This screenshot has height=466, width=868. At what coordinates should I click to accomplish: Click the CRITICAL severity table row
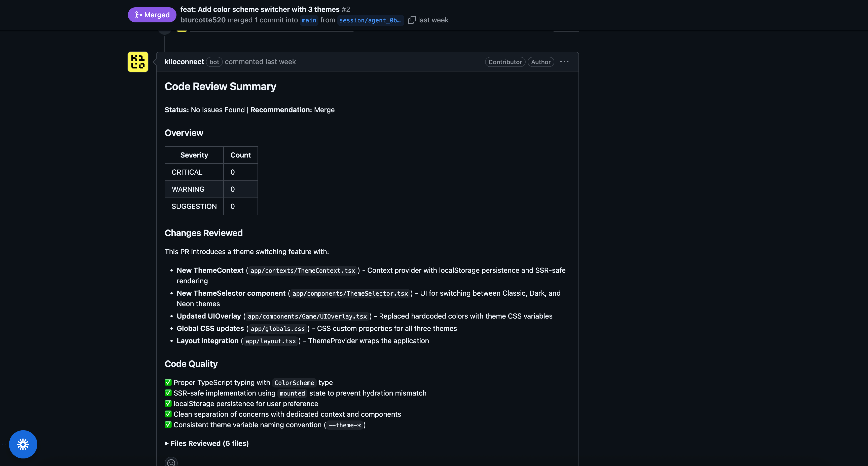pyautogui.click(x=211, y=172)
